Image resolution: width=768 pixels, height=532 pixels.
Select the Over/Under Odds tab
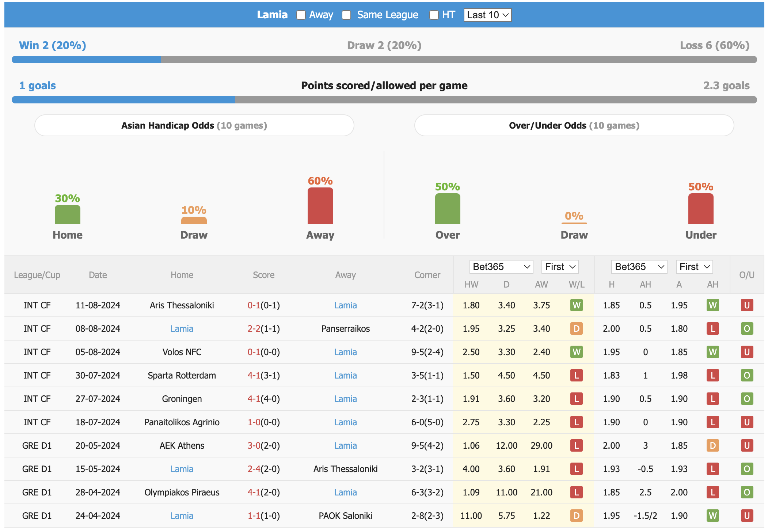click(x=574, y=125)
